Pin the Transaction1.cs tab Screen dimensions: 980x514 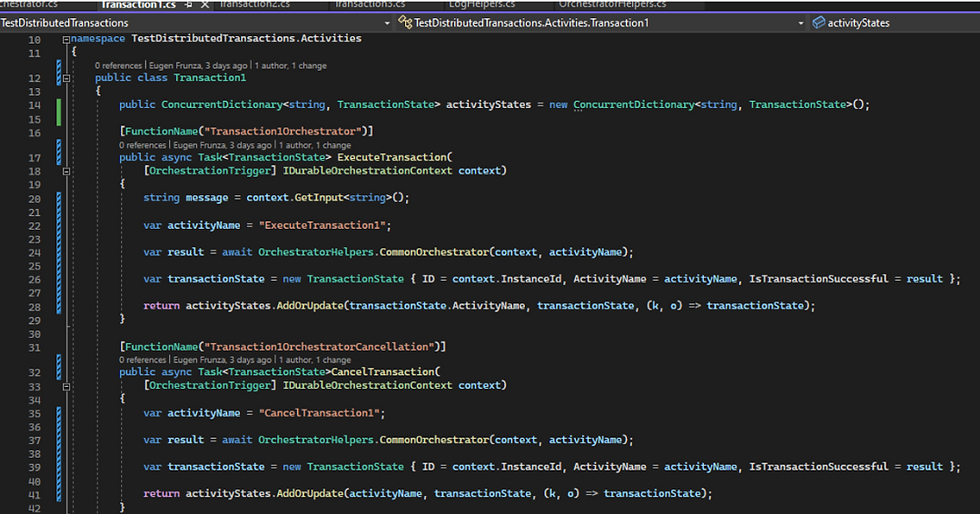(x=189, y=4)
